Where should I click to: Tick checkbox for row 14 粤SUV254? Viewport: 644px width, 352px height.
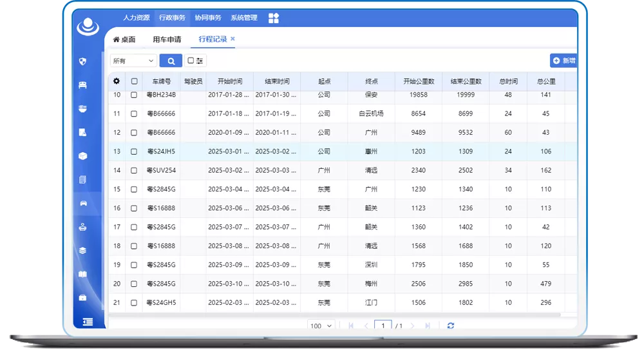click(134, 170)
